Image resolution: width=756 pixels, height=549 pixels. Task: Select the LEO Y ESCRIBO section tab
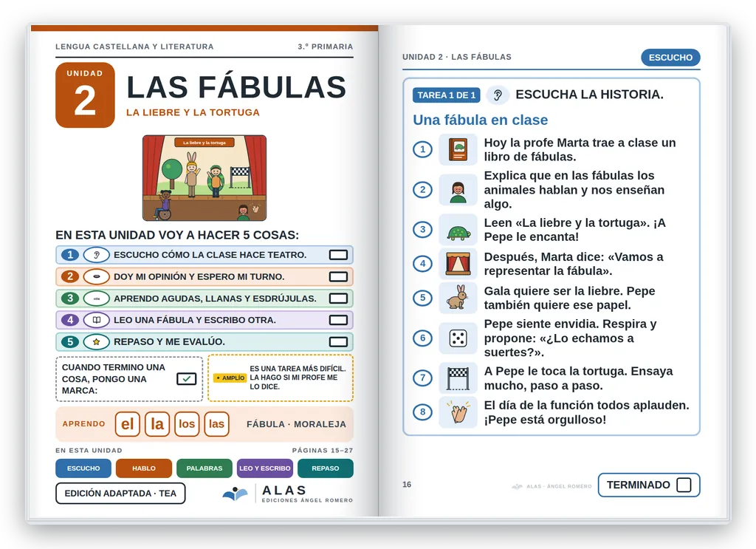coord(265,468)
